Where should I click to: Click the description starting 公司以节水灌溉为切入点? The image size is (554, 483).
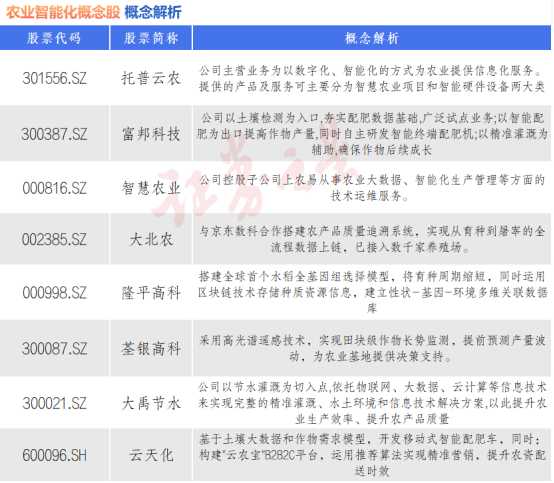pyautogui.click(x=372, y=403)
